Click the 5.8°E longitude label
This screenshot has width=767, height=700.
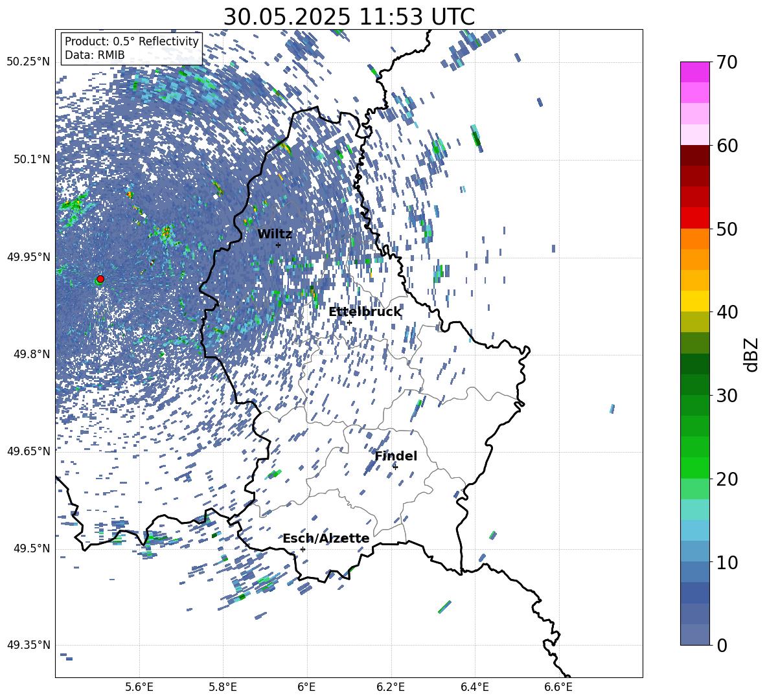[x=223, y=687]
